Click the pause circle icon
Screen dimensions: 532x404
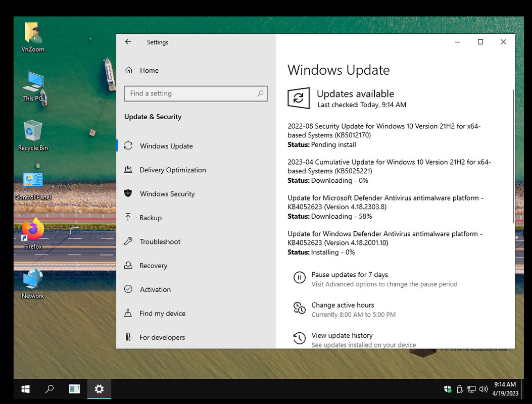coord(299,278)
